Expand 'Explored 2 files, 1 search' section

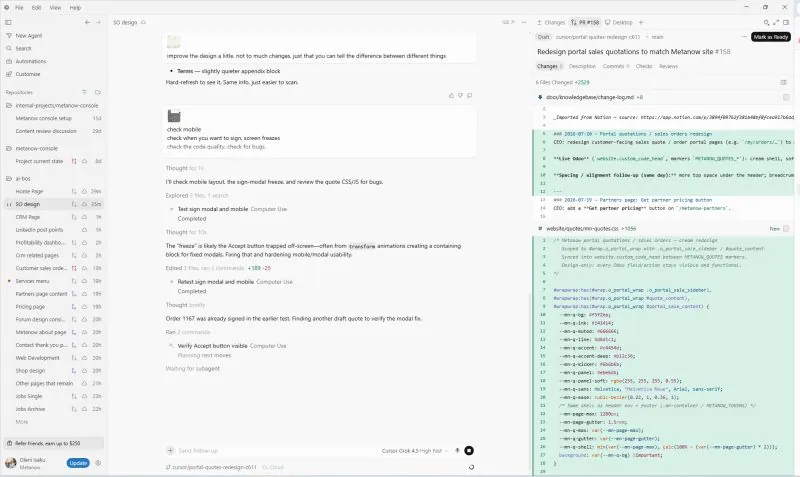click(x=197, y=195)
